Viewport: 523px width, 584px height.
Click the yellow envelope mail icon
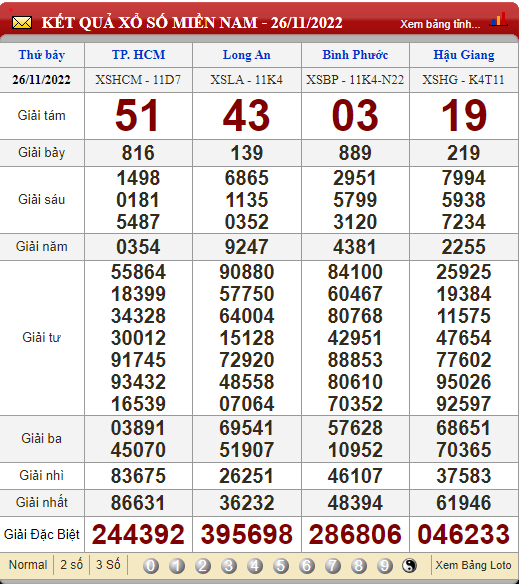(x=22, y=23)
